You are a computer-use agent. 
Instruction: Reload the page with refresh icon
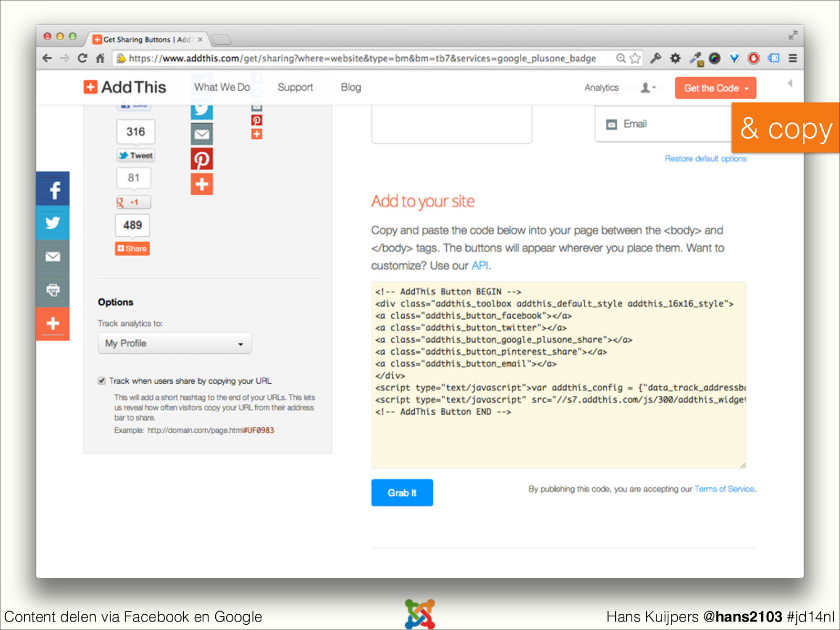click(82, 58)
